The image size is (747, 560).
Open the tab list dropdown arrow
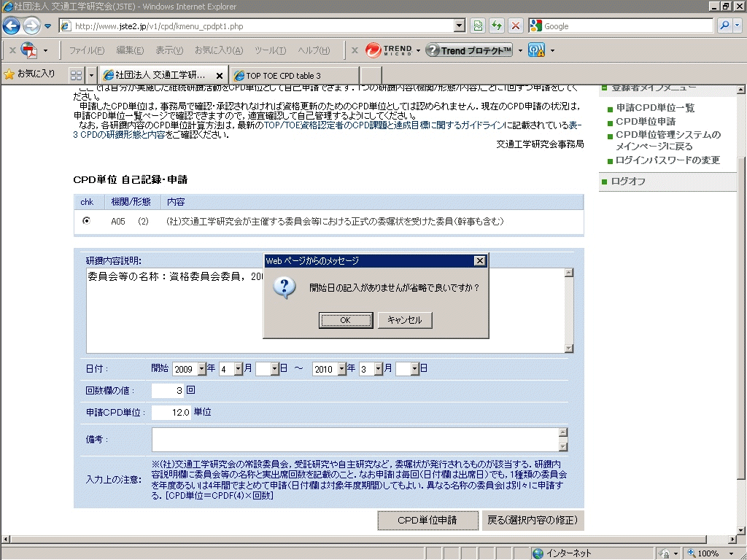tap(91, 75)
